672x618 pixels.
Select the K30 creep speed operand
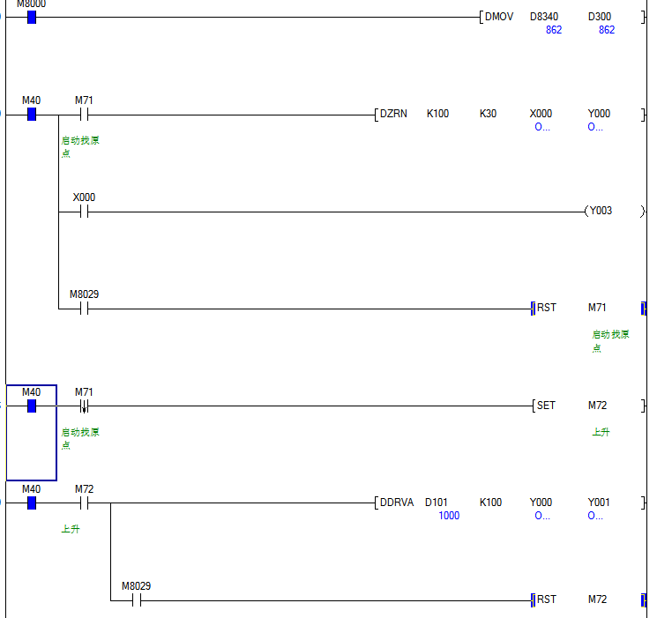(x=488, y=114)
